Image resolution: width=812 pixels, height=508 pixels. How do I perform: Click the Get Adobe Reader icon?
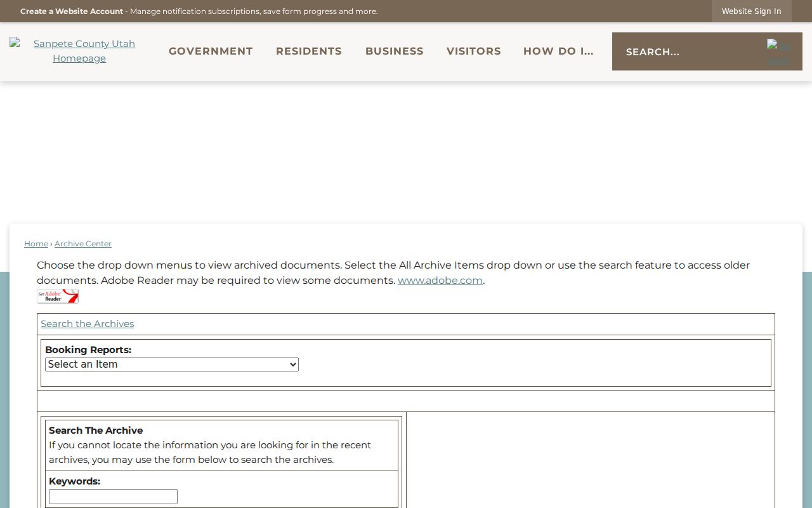(58, 296)
